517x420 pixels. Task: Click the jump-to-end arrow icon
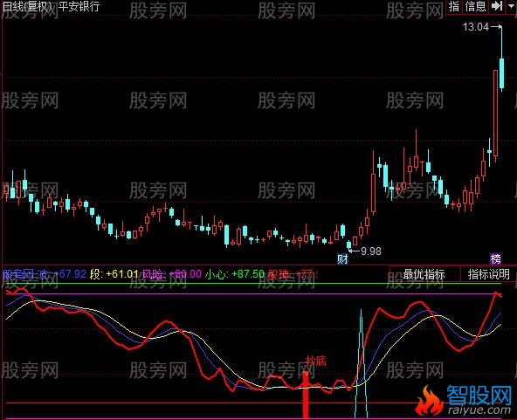click(497, 6)
